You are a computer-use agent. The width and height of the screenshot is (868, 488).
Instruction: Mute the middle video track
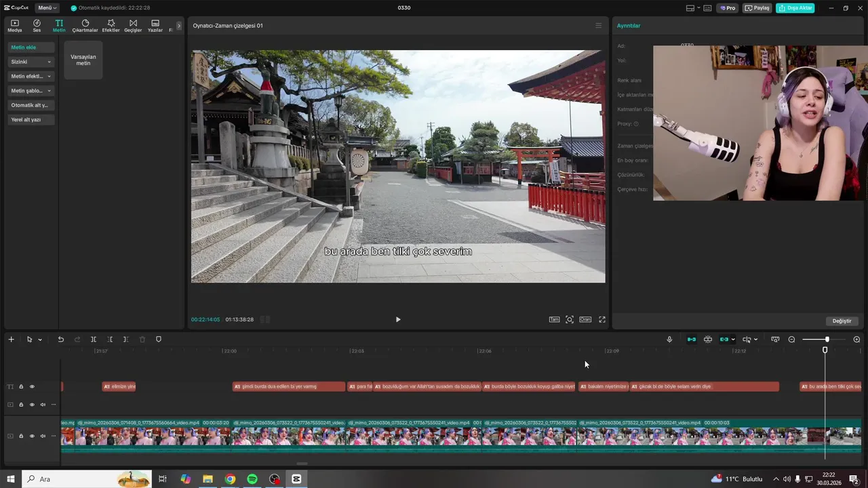click(x=43, y=405)
